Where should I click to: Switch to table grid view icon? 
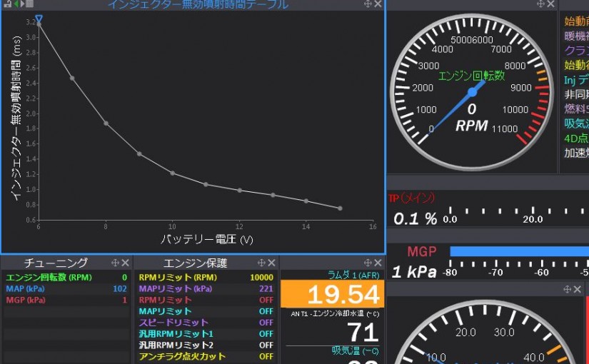pyautogui.click(x=29, y=4)
